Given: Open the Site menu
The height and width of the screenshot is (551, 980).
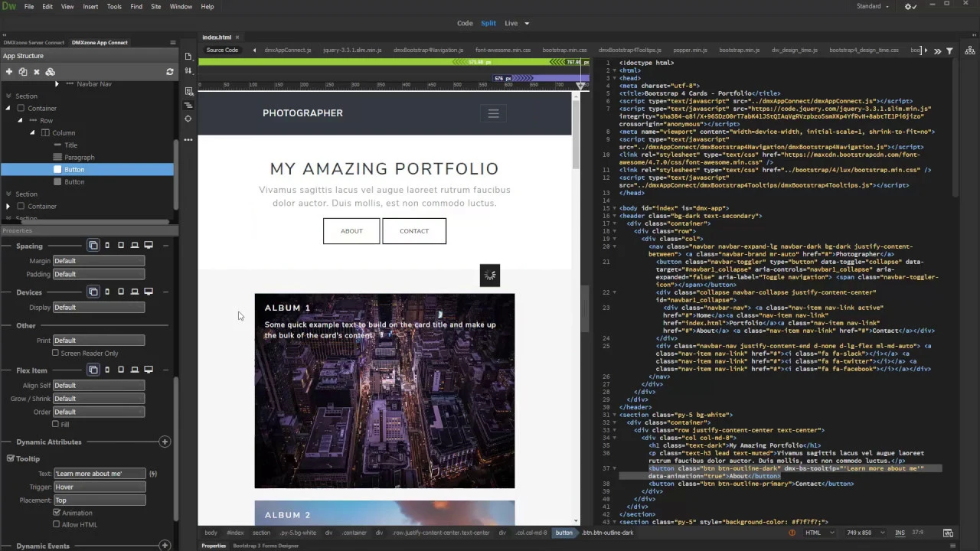Looking at the screenshot, I should (x=155, y=6).
